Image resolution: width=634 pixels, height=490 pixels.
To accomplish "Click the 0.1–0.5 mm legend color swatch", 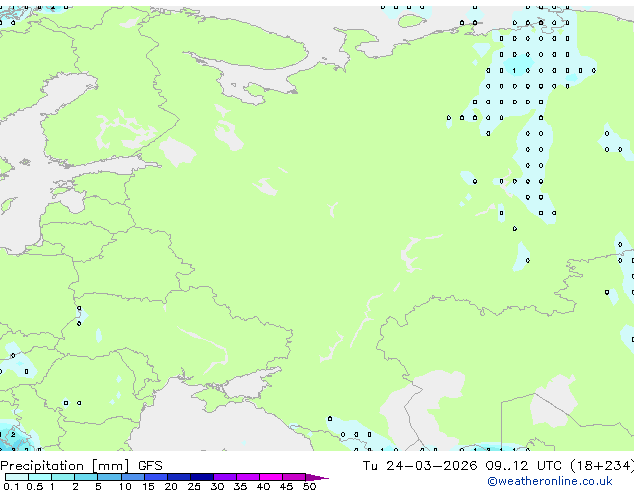I will pyautogui.click(x=17, y=477).
